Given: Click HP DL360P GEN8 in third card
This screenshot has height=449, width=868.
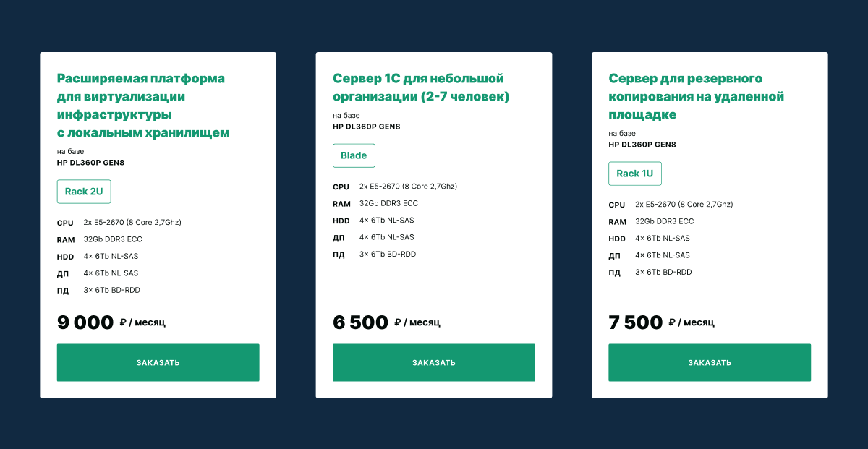Looking at the screenshot, I should [642, 145].
